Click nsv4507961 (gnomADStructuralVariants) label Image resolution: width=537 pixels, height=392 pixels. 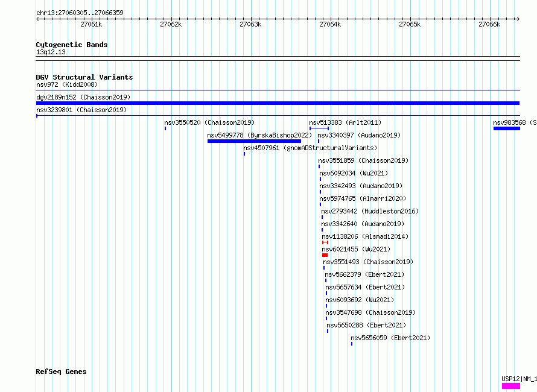pyautogui.click(x=310, y=148)
